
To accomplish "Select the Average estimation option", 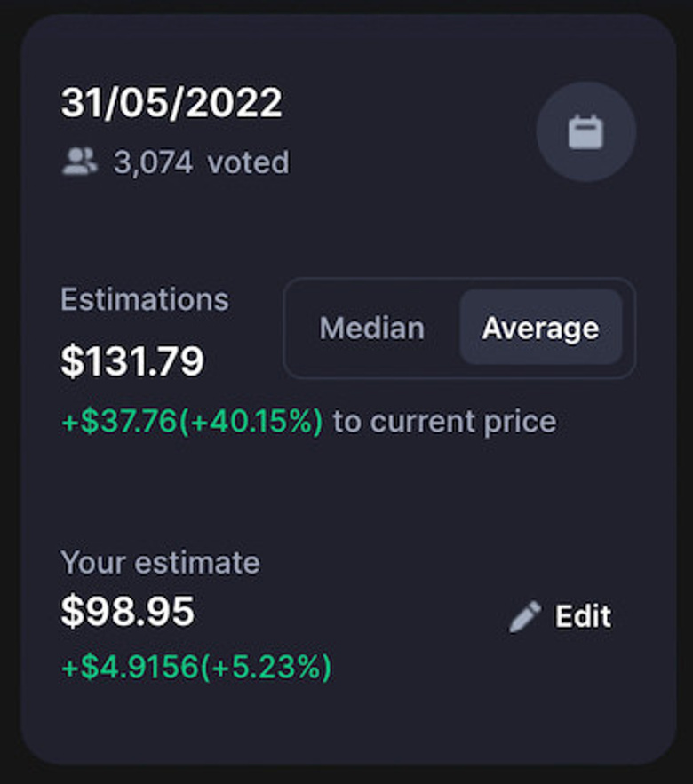I will coord(540,329).
